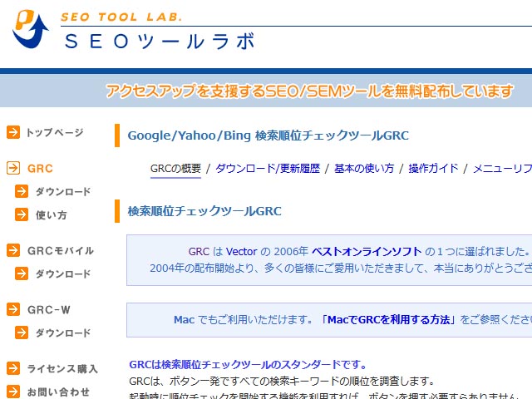Click the 2004年の配布開始より text line

click(x=341, y=268)
